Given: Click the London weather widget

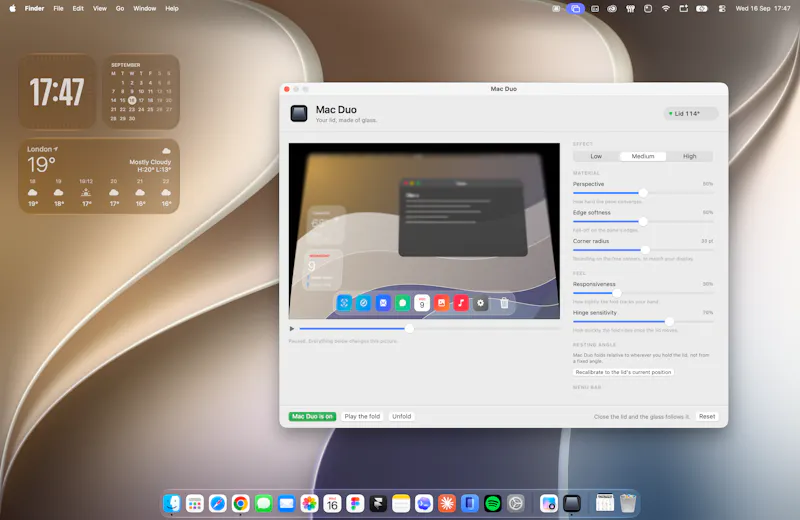Looking at the screenshot, I should click(x=99, y=176).
